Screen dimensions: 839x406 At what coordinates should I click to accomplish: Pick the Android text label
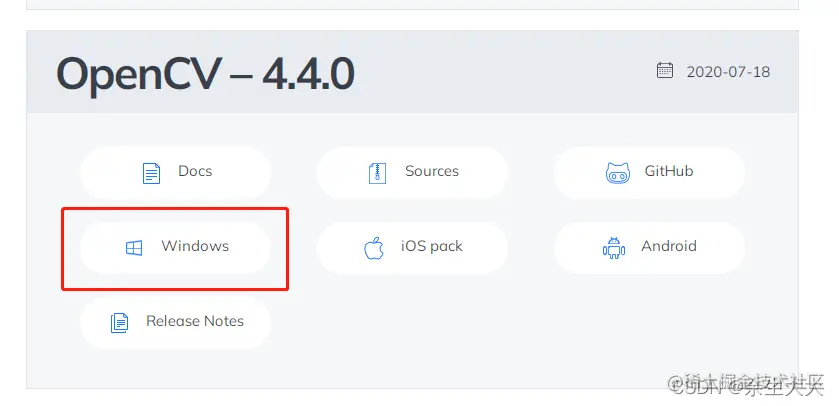pos(669,246)
